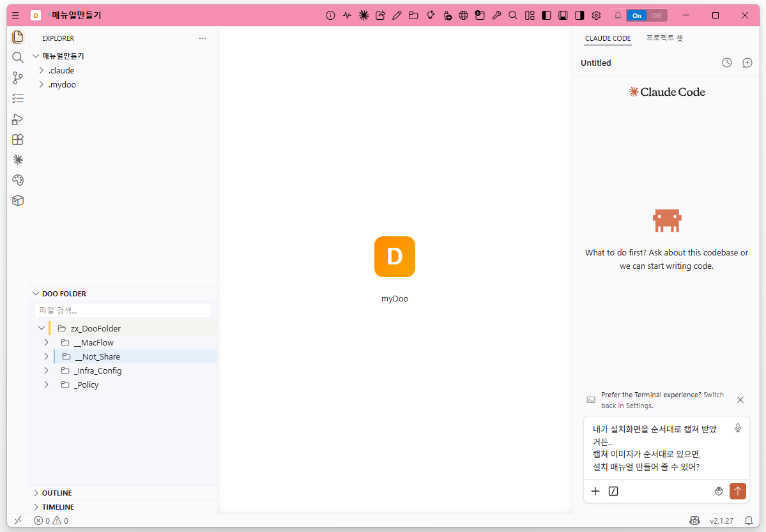This screenshot has height=532, width=766.
Task: Switch the toggle to On
Action: tap(636, 15)
